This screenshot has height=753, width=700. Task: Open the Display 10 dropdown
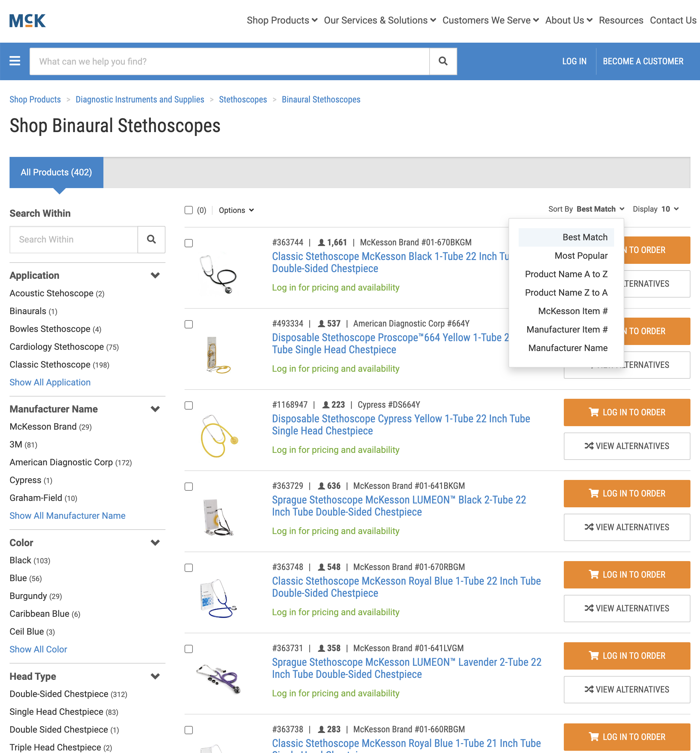click(668, 209)
